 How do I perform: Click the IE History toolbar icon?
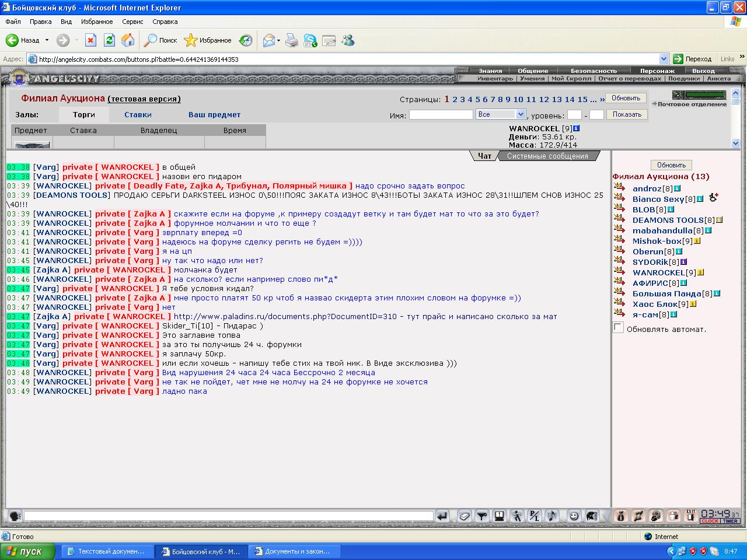pyautogui.click(x=246, y=40)
